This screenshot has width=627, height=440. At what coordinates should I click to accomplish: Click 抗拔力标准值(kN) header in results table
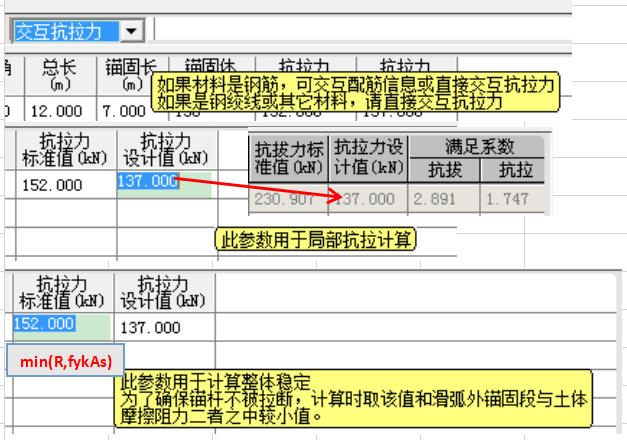coord(289,159)
